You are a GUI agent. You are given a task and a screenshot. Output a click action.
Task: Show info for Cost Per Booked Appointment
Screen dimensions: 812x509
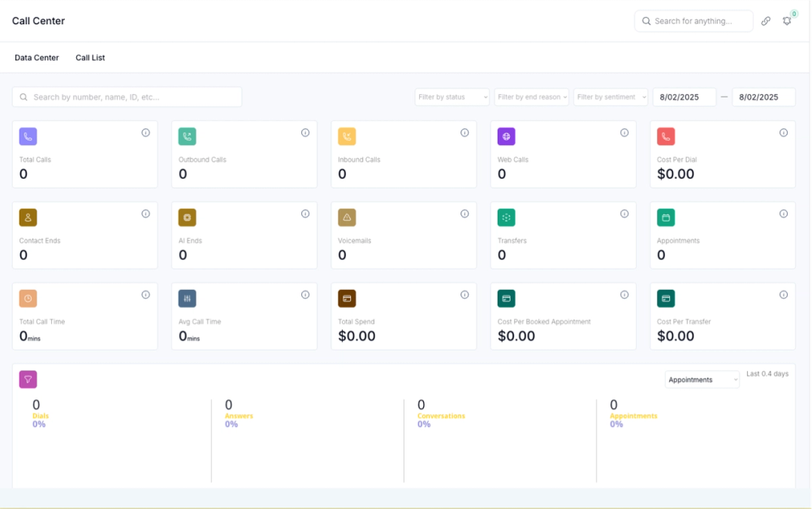(624, 295)
